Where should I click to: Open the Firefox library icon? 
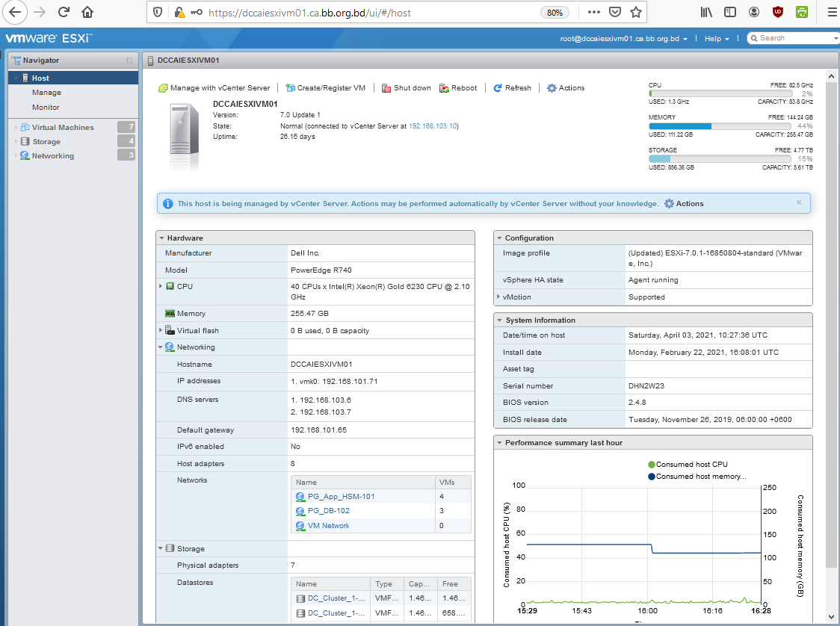pyautogui.click(x=706, y=12)
